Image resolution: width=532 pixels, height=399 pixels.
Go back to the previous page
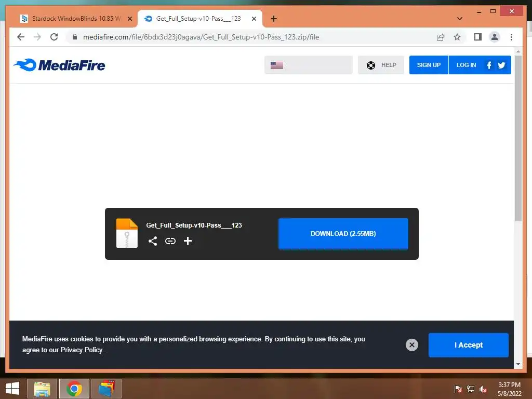[x=21, y=37]
